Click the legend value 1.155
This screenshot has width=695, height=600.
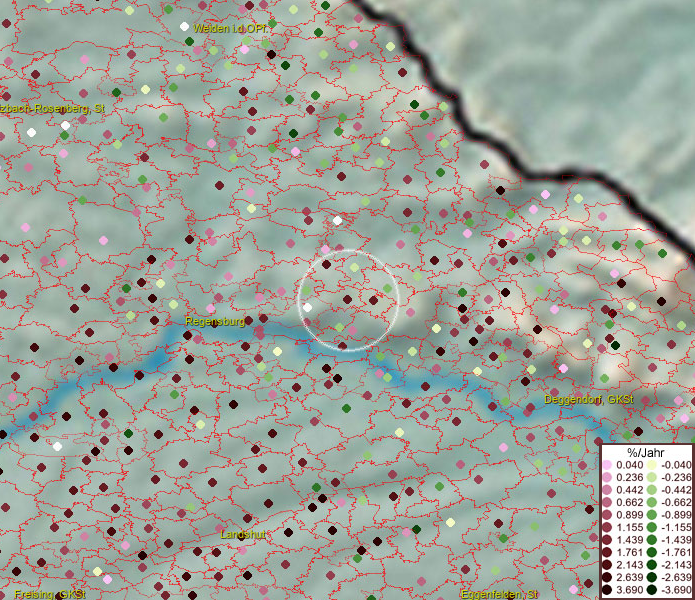630,527
